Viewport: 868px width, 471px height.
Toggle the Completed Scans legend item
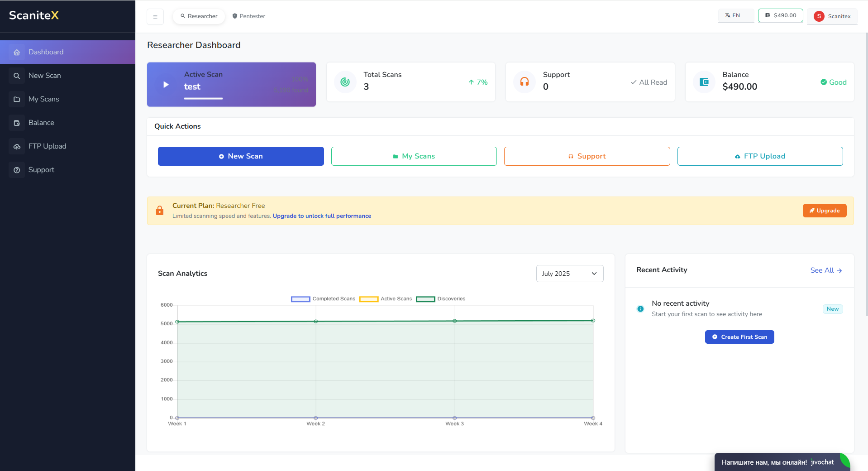(x=323, y=299)
